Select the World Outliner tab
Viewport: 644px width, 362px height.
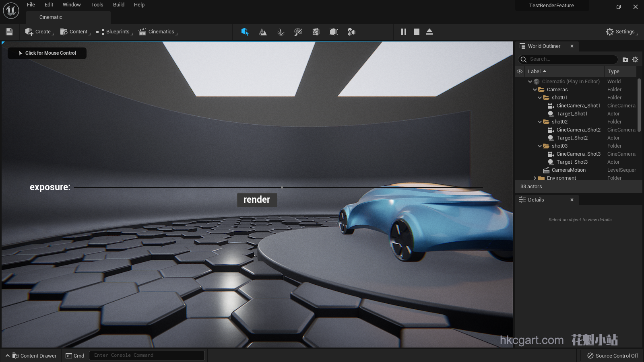pyautogui.click(x=544, y=46)
